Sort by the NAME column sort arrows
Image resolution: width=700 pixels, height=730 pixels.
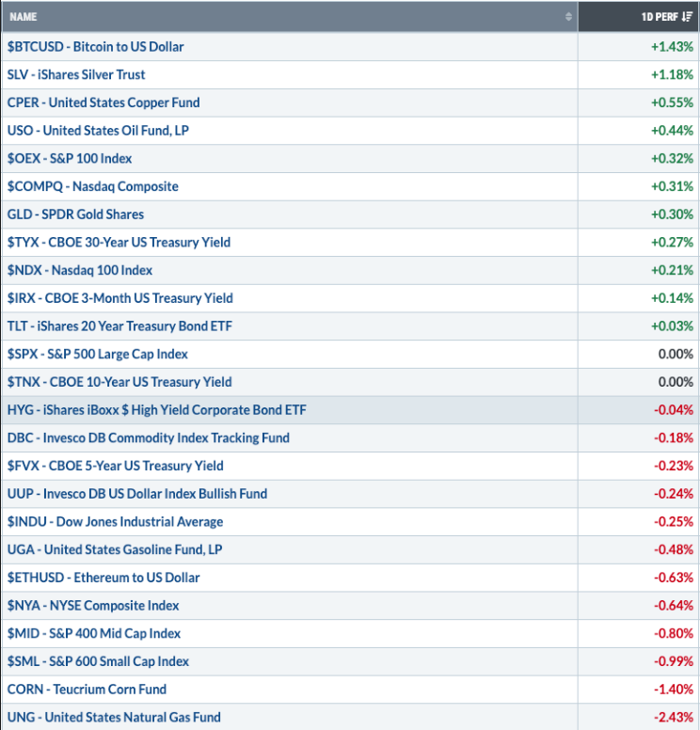point(568,17)
